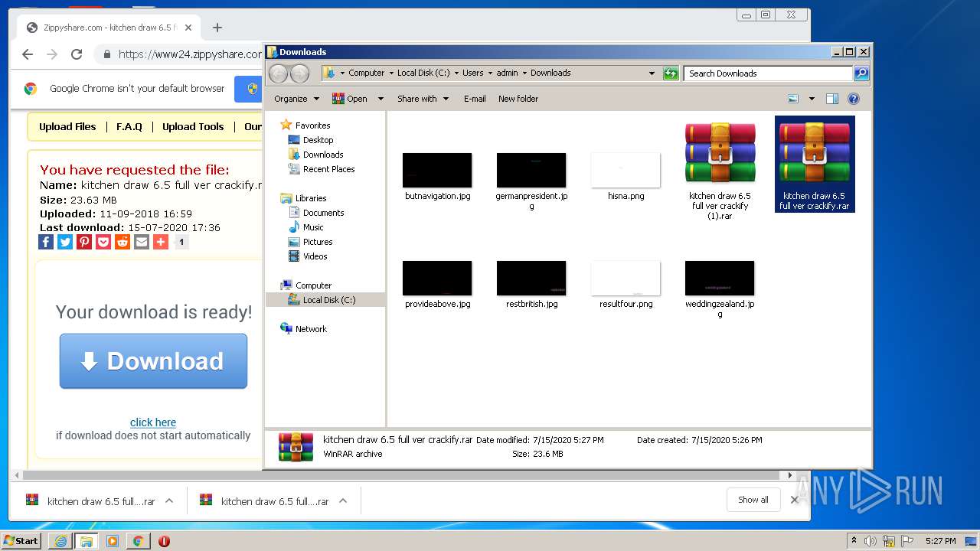Open Explorer help question mark icon
980x551 pixels.
pos(854,99)
